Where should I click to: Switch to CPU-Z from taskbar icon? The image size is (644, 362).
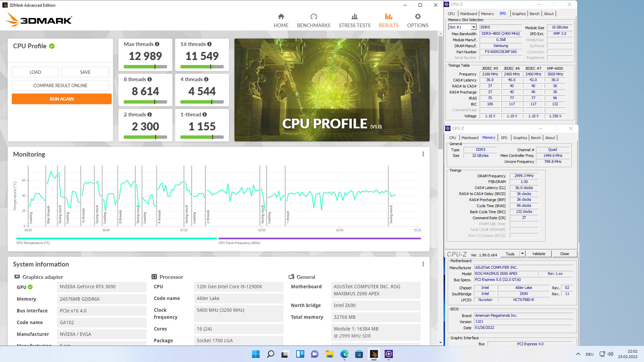(388, 354)
